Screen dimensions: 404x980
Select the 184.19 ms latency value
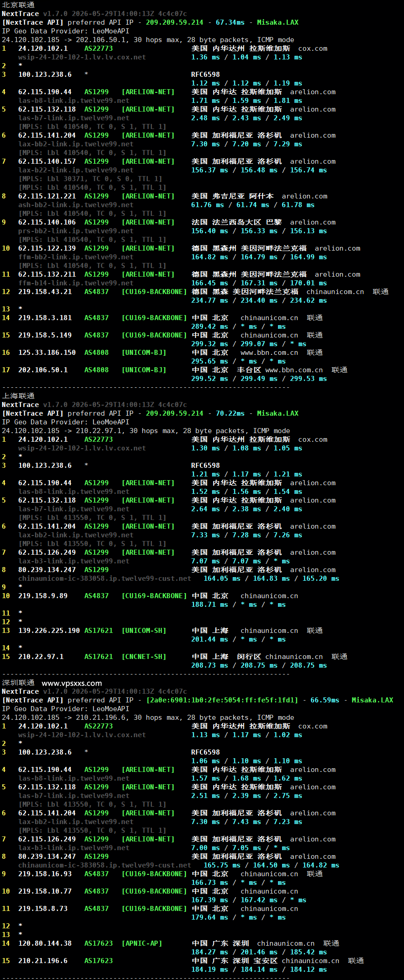pyautogui.click(x=210, y=969)
